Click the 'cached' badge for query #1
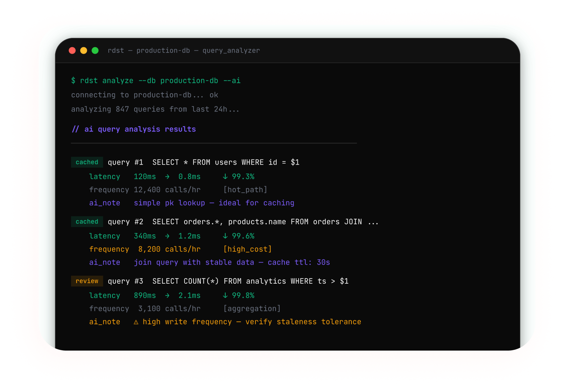Screen dimensions: 563x392 pyautogui.click(x=87, y=162)
